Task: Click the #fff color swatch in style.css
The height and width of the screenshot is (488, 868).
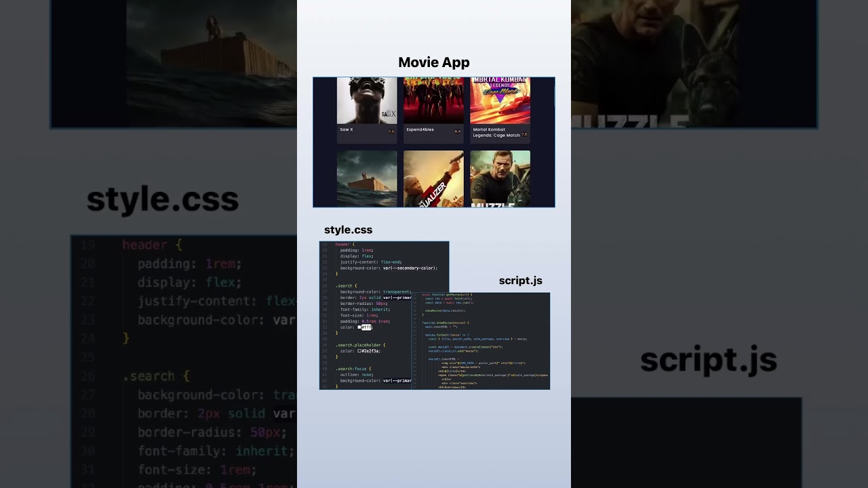Action: (x=359, y=327)
